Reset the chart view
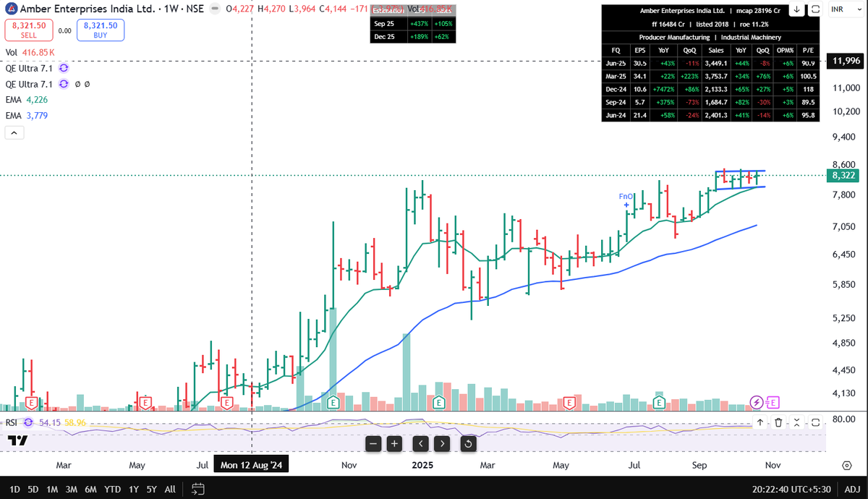The height and width of the screenshot is (499, 868). coord(468,443)
